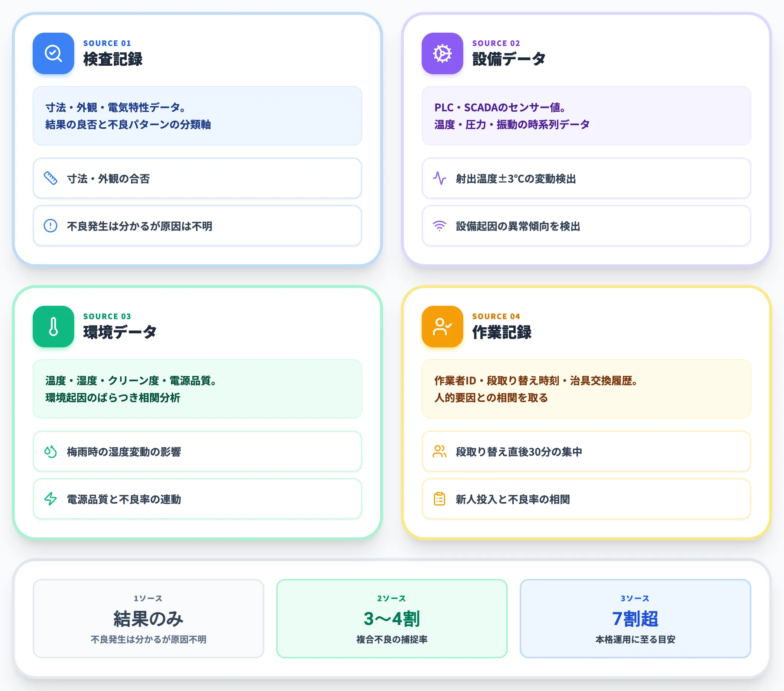Click the 検査記録 heading
Image resolution: width=784 pixels, height=691 pixels.
[113, 59]
